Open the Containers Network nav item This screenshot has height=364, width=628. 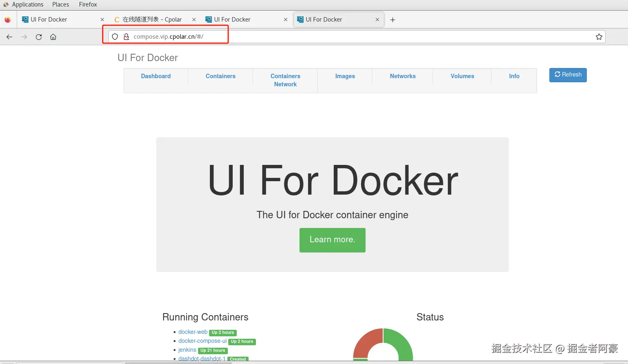point(285,80)
